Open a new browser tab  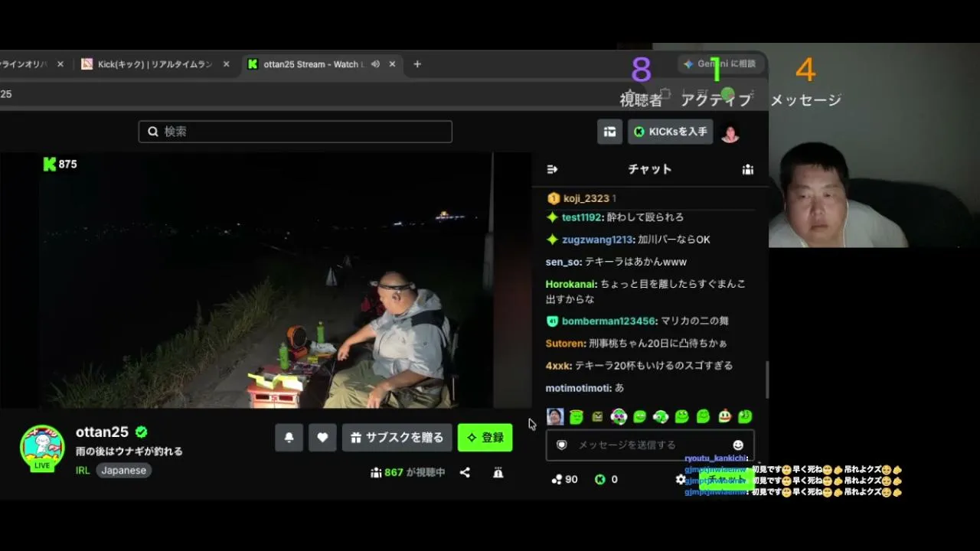(417, 64)
